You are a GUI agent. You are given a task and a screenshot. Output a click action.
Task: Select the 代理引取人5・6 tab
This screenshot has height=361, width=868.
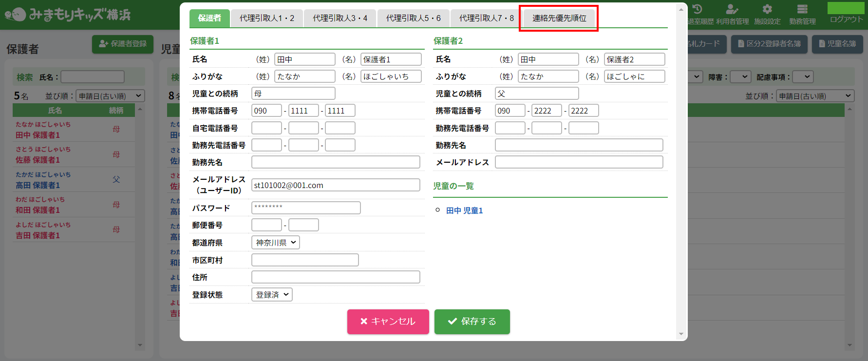413,18
